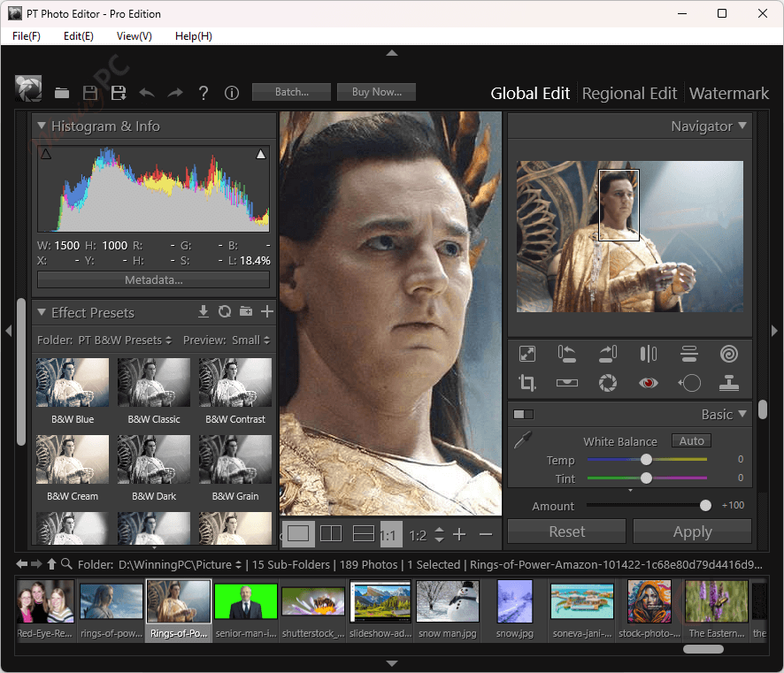Switch to single image view mode

(298, 534)
